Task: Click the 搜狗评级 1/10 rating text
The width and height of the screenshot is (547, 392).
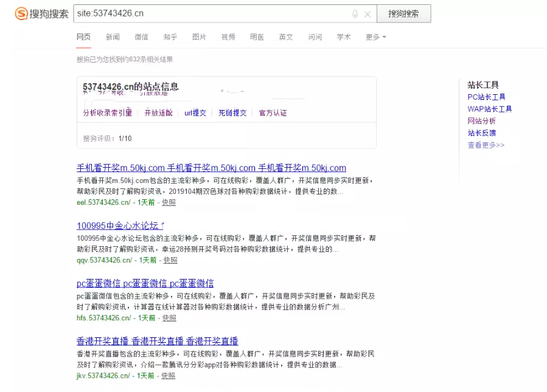Action: (108, 139)
